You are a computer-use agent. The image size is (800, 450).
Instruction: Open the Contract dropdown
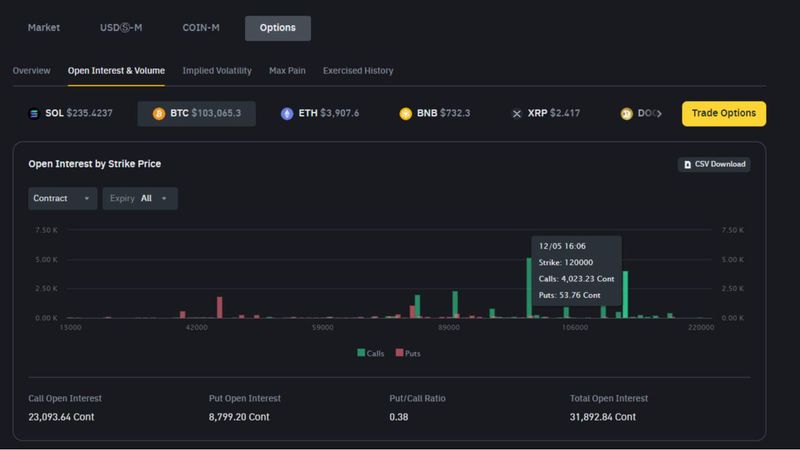[x=62, y=198]
